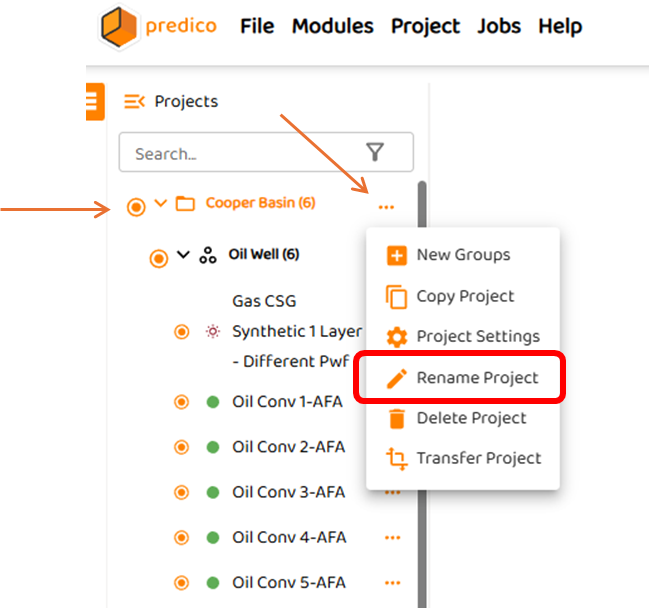The width and height of the screenshot is (649, 608).
Task: Select radio button for Oil Conv 1-AFA
Action: pos(181,403)
